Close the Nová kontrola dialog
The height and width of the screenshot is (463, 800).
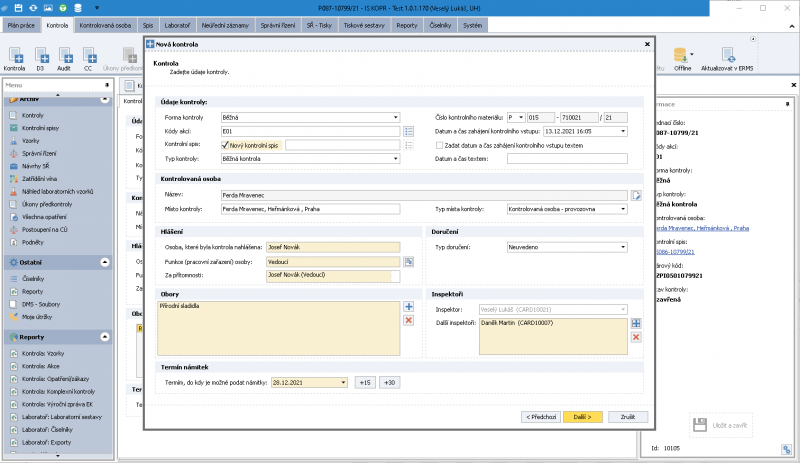(647, 44)
